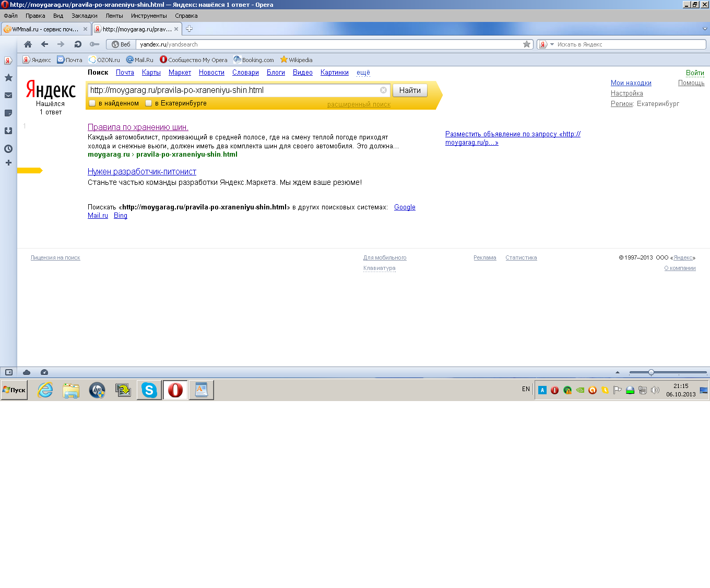Open the Картинки service link
The width and height of the screenshot is (710, 588).
[x=335, y=73]
